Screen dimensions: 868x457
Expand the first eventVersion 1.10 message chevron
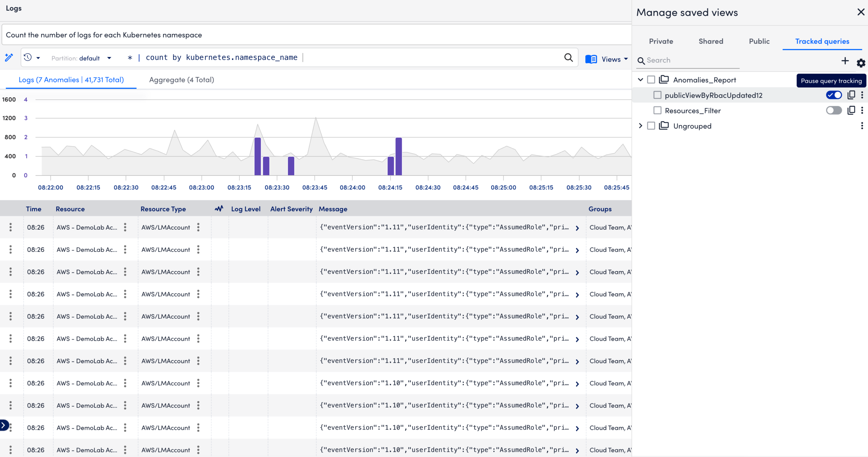coord(577,384)
